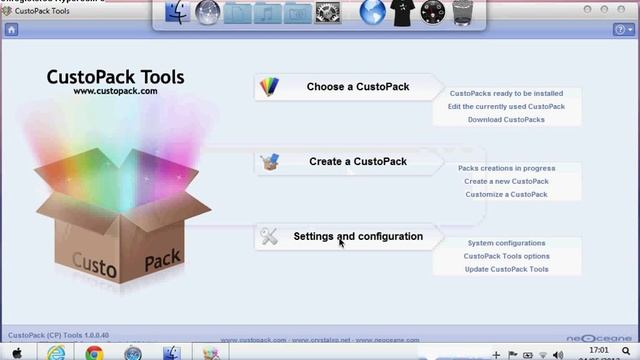Select Update CustoPack Tools
Screen dimensions: 640x360
coord(506,269)
